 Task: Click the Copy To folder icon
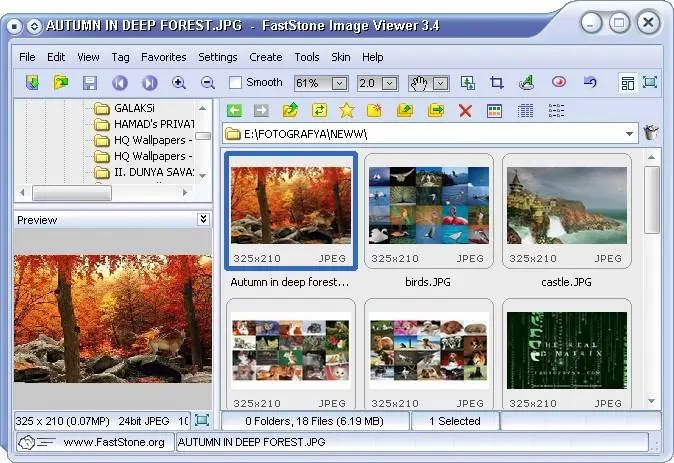point(405,110)
